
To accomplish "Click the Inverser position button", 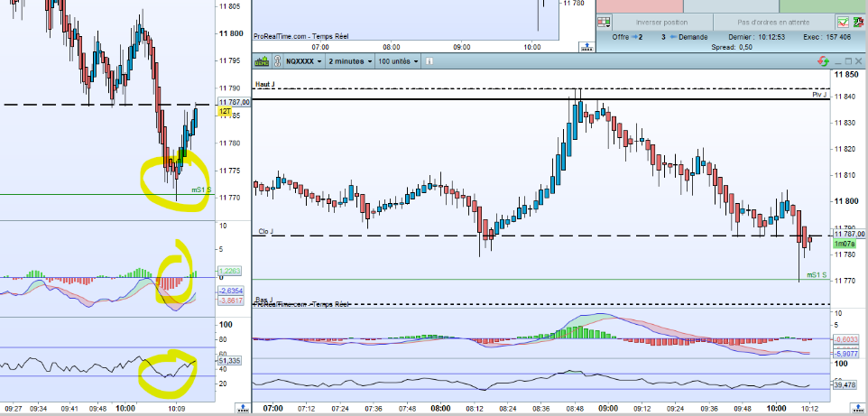I will coord(661,23).
